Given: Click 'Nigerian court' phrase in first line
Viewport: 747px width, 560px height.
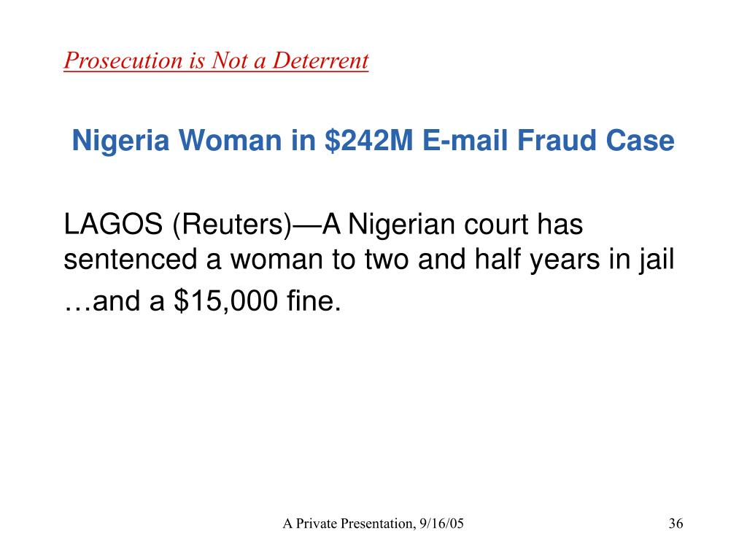Looking at the screenshot, I should (438, 224).
